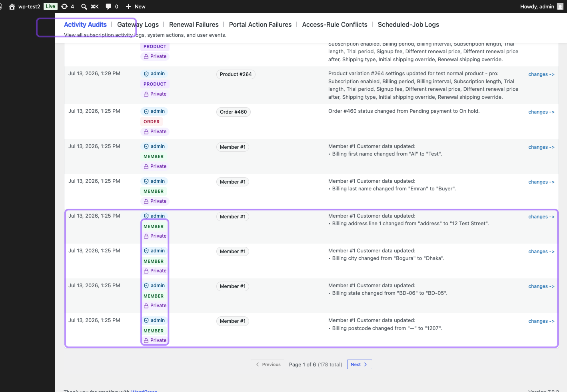The width and height of the screenshot is (567, 392).
Task: Click the Order #460 status changed description
Action: tap(404, 111)
